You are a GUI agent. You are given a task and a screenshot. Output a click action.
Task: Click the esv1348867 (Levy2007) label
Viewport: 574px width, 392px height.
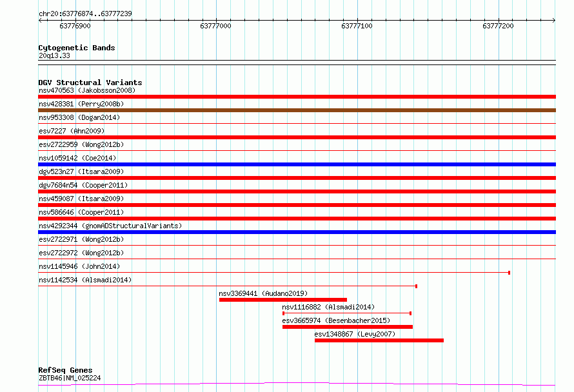pyautogui.click(x=355, y=334)
